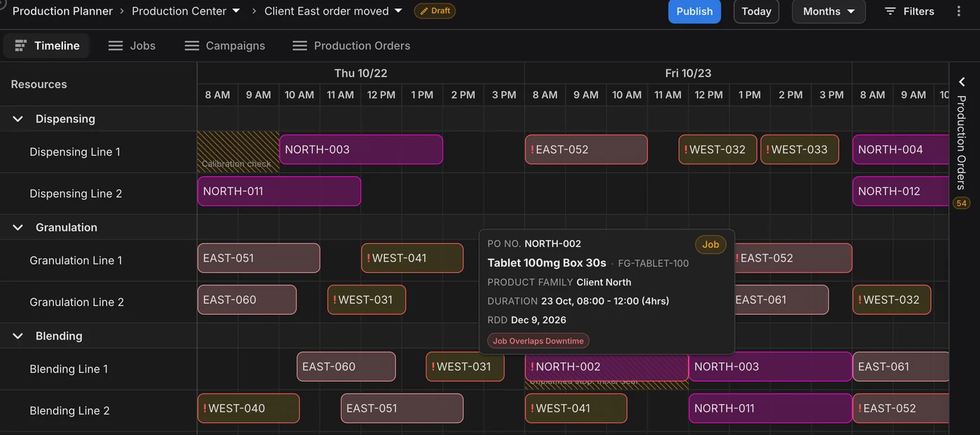Click the Fri 10/23 date header

688,73
